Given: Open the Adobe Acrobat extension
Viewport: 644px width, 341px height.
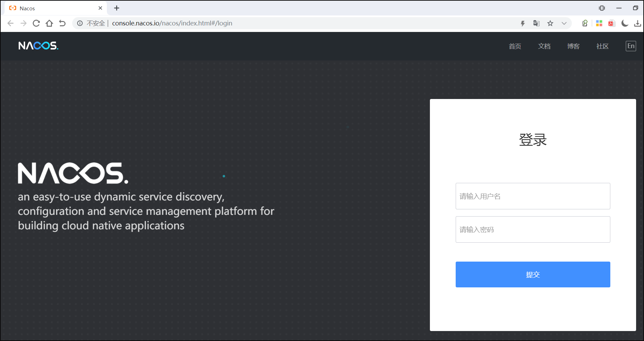Looking at the screenshot, I should (611, 23).
